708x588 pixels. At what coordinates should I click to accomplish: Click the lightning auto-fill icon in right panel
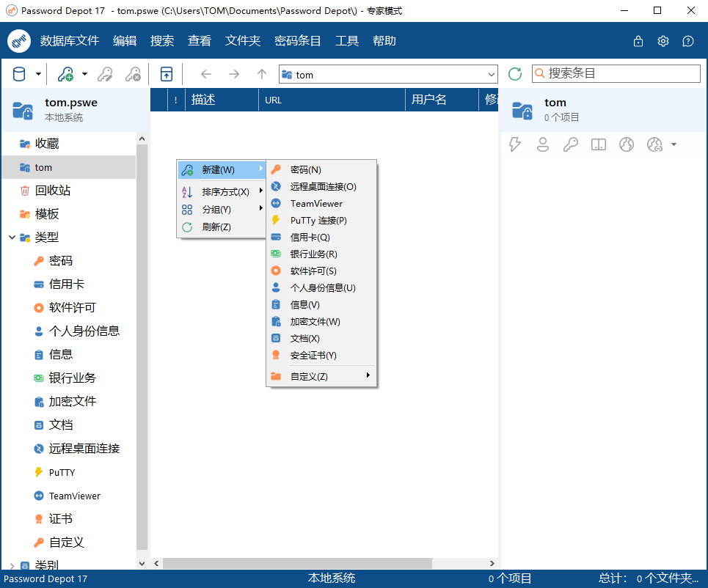point(515,144)
